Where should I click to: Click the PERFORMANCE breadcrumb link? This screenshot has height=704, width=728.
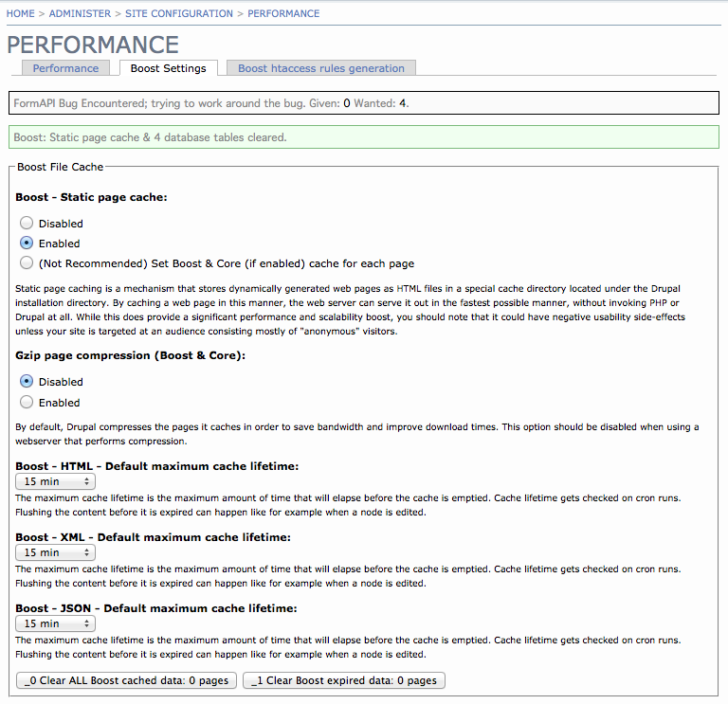(x=284, y=14)
